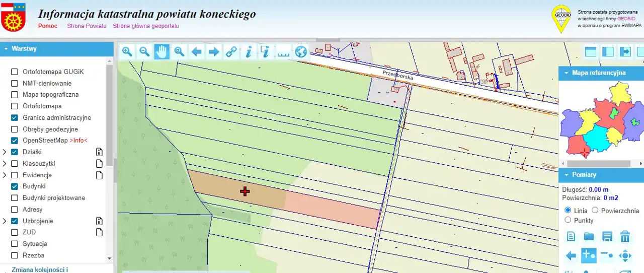Image resolution: width=644 pixels, height=273 pixels.
Task: Click the reference map thumbnail
Action: coord(601,120)
